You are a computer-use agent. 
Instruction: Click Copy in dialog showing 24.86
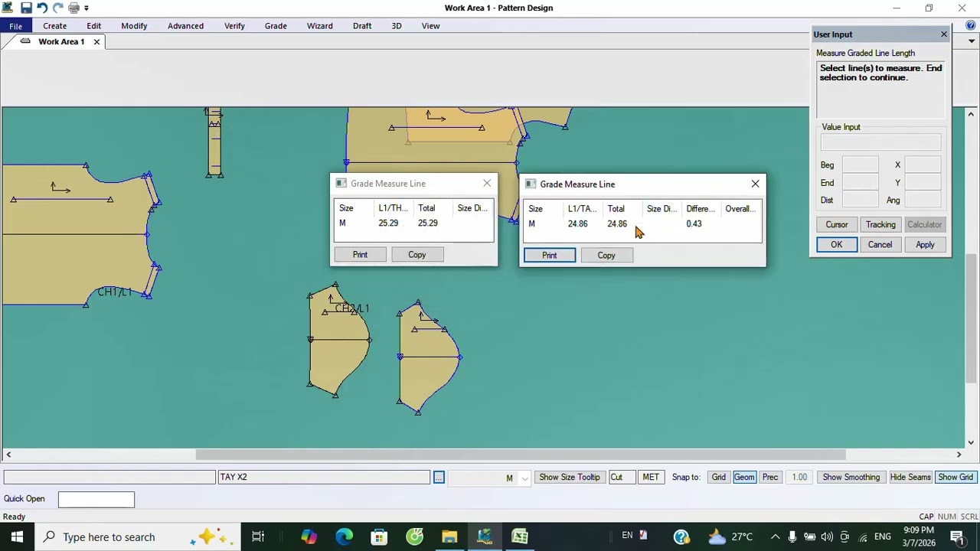pyautogui.click(x=606, y=256)
